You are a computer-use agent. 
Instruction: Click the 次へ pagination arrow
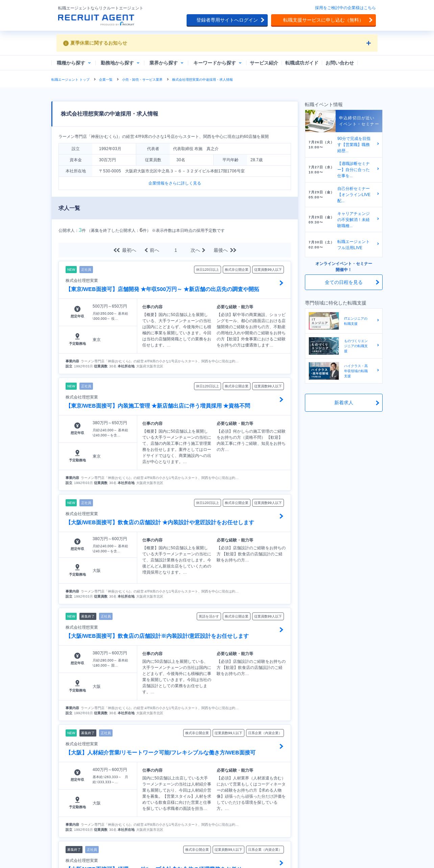(x=198, y=250)
